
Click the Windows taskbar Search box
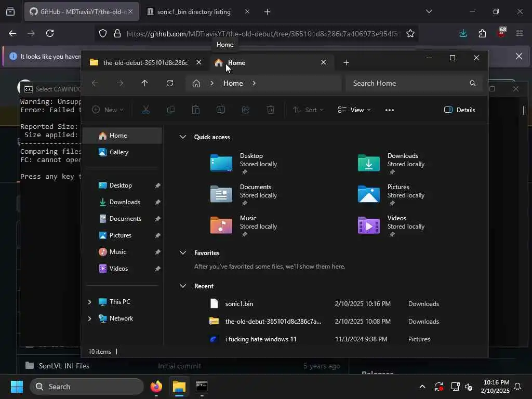coord(87,387)
